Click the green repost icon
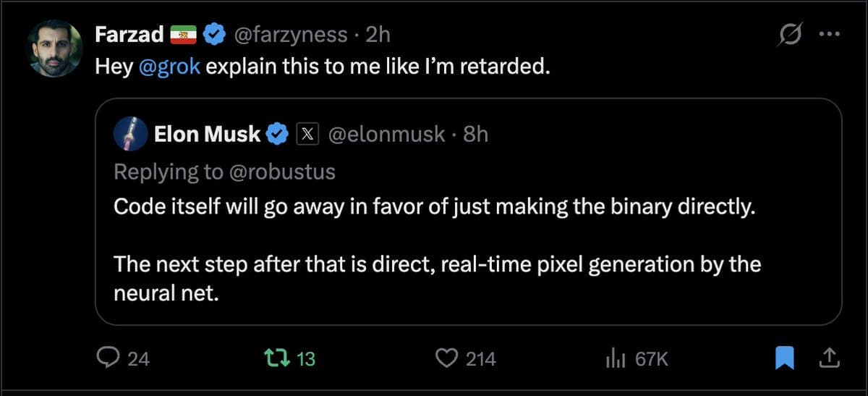Image resolution: width=868 pixels, height=396 pixels. point(275,358)
